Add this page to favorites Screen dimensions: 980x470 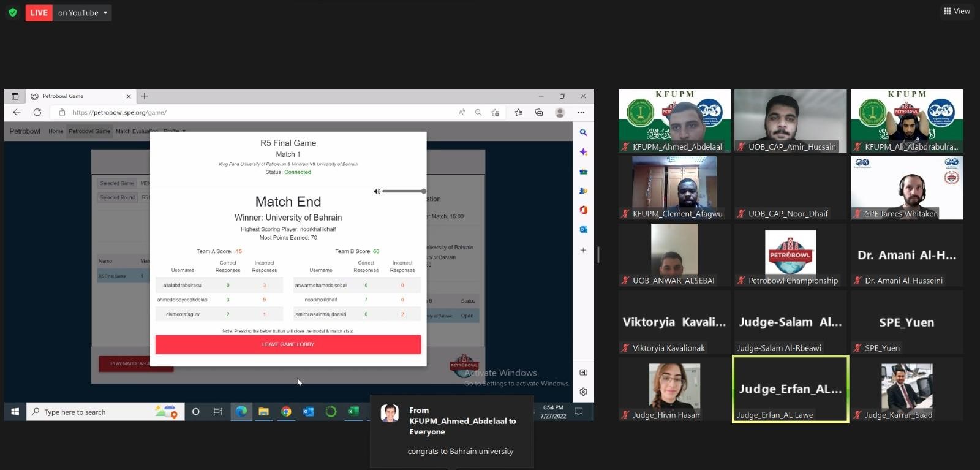point(495,112)
